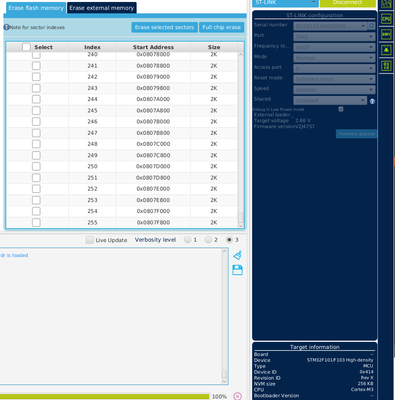Viewport: 395px width, 400px height.
Task: Click the Firmware upgrade button
Action: point(356,134)
